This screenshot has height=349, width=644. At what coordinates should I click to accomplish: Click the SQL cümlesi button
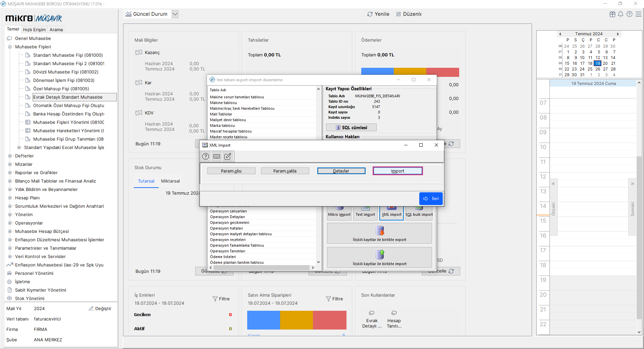[351, 128]
